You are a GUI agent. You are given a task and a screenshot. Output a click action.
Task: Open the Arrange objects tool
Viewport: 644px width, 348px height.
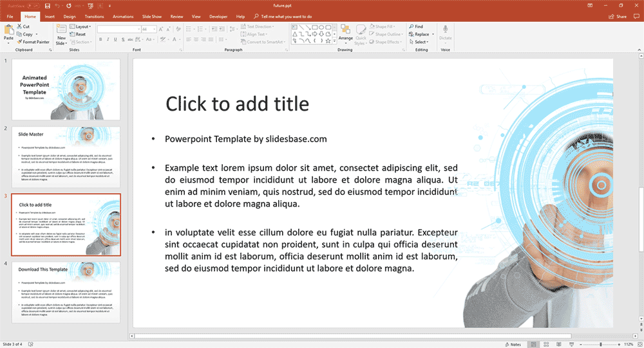tap(346, 33)
